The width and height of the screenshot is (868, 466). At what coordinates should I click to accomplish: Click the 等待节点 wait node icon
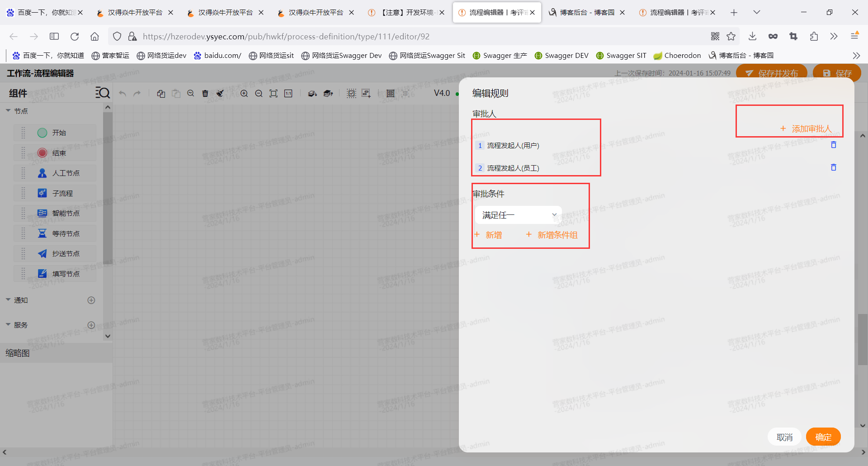(x=42, y=233)
